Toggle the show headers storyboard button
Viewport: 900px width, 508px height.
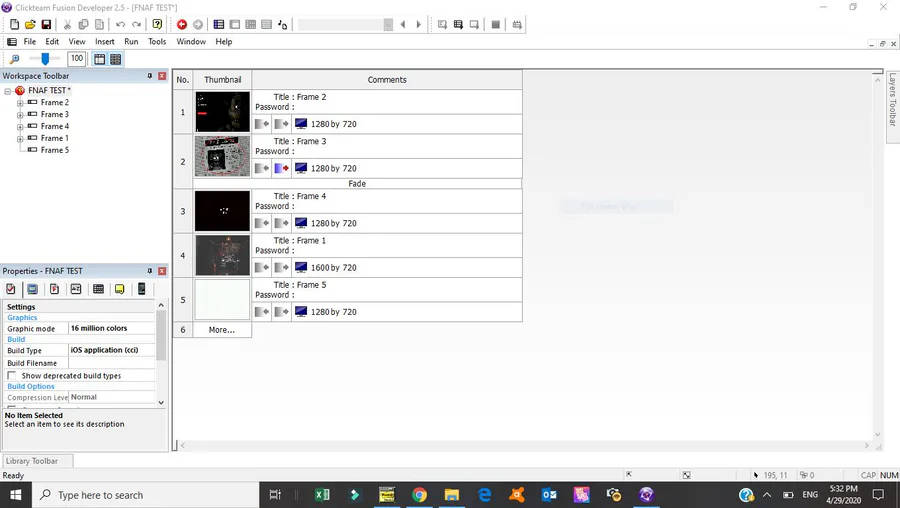[99, 59]
